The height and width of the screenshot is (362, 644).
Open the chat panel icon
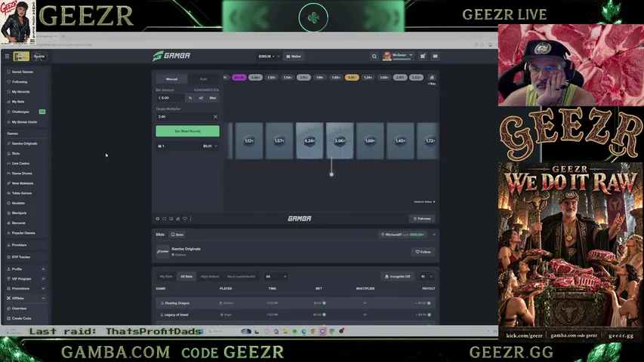[435, 57]
